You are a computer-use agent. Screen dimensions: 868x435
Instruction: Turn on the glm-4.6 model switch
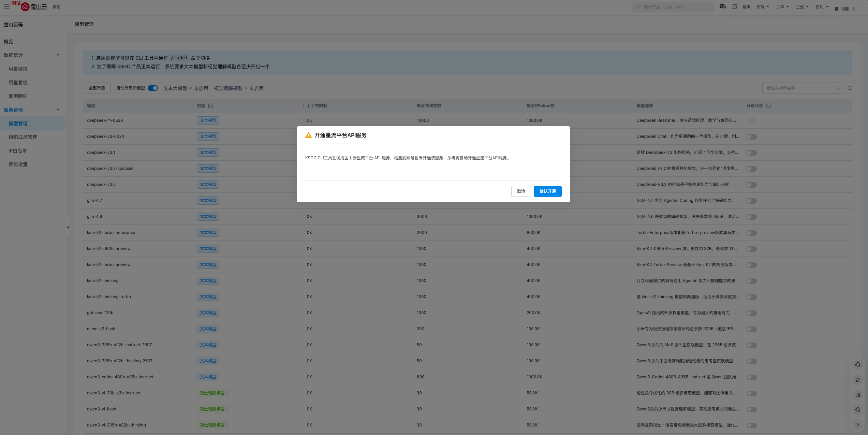click(751, 217)
